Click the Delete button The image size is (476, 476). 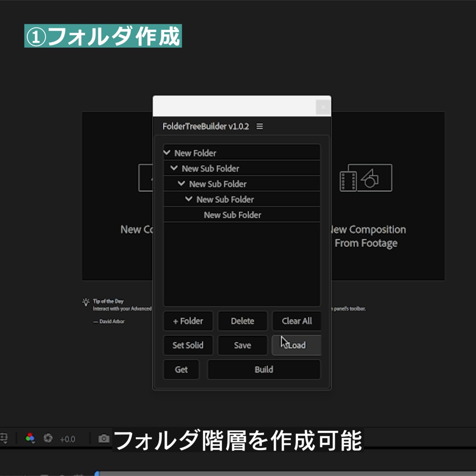(242, 321)
